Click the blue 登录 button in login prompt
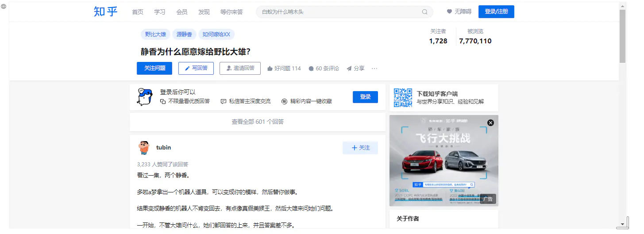Image resolution: width=644 pixels, height=234 pixels. [x=365, y=97]
